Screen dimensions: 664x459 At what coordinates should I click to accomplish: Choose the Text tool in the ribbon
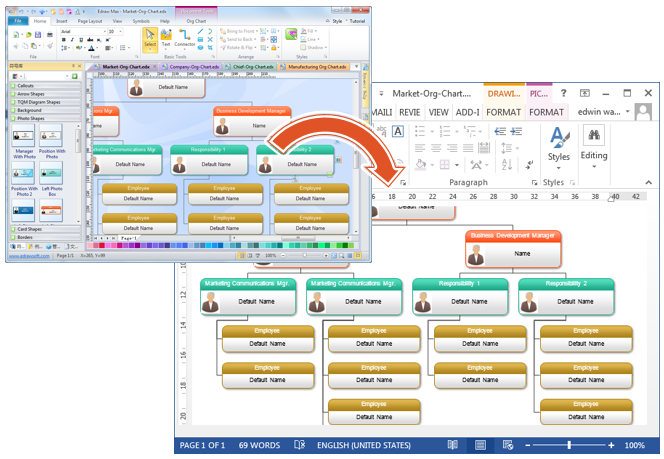click(x=166, y=38)
